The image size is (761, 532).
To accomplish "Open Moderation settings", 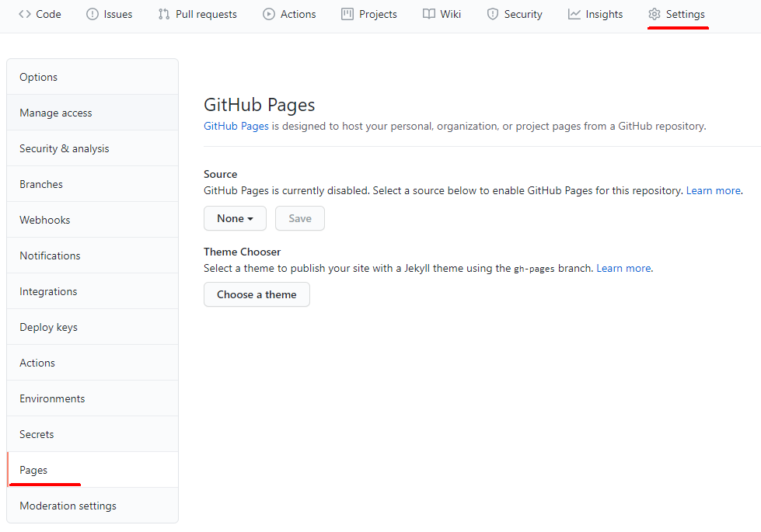I will pyautogui.click(x=93, y=506).
